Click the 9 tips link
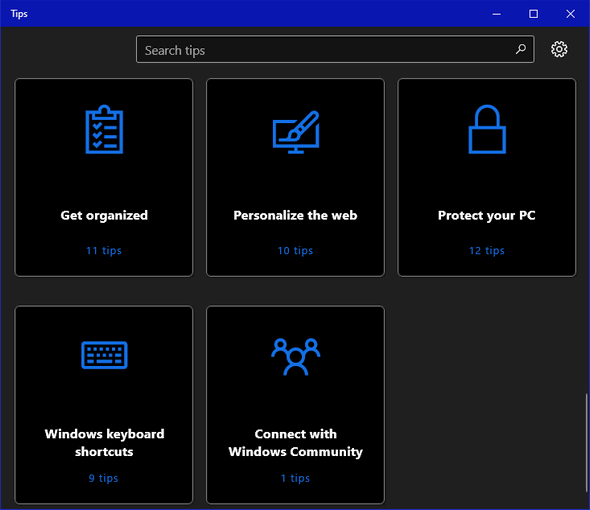This screenshot has width=590, height=510. (x=103, y=478)
